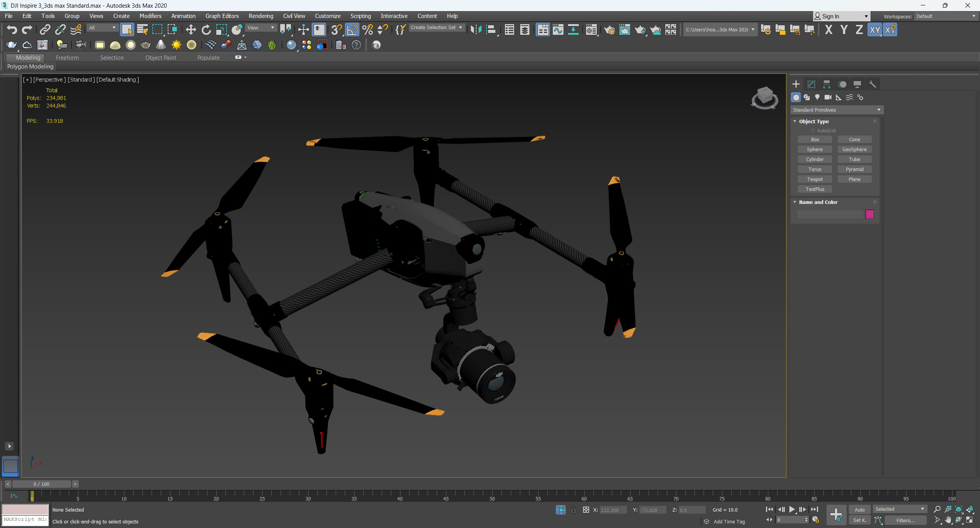Collapse the Object Type rollout
The height and width of the screenshot is (528, 980).
(x=795, y=121)
